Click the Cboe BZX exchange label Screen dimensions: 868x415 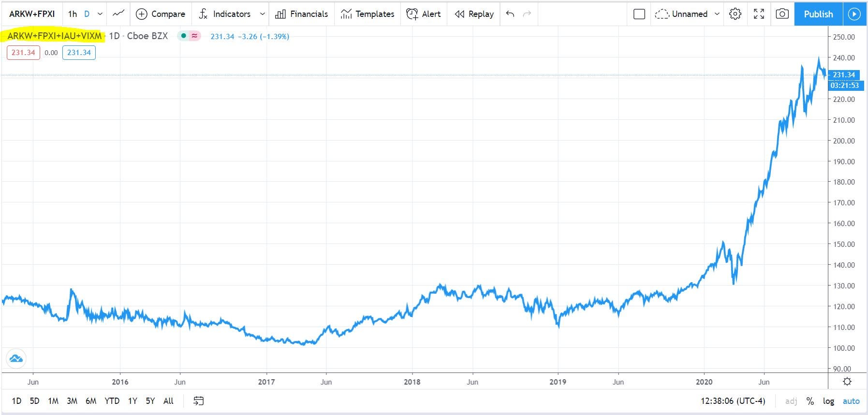coord(147,36)
